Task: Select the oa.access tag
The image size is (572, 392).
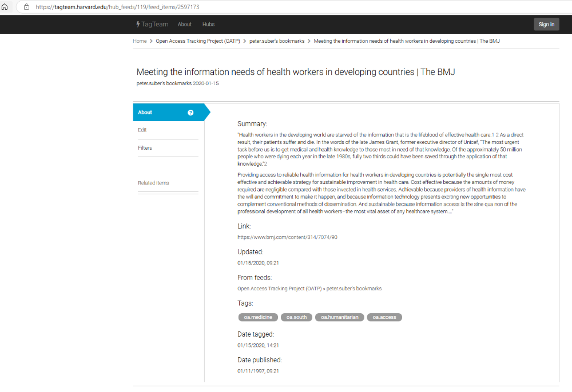Action: pyautogui.click(x=384, y=317)
